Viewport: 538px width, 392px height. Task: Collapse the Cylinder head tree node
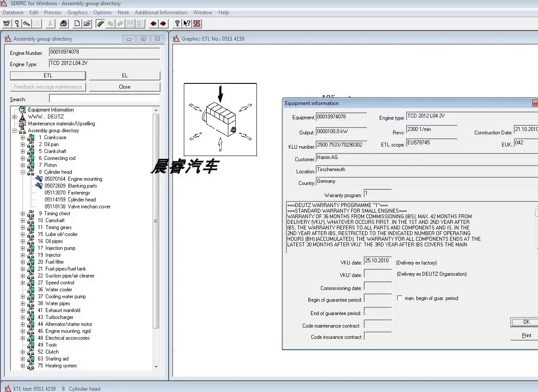pos(23,172)
